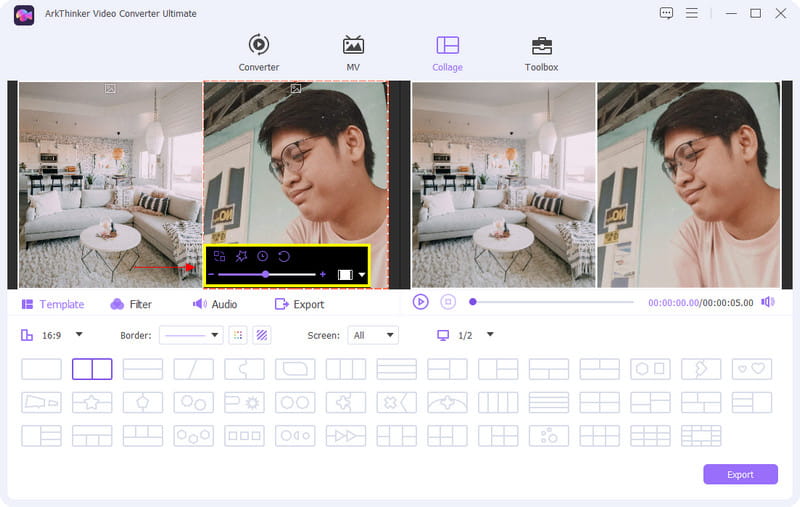The width and height of the screenshot is (800, 507).
Task: Click the aspect ratio layout icon beside 16:9
Action: tap(27, 335)
